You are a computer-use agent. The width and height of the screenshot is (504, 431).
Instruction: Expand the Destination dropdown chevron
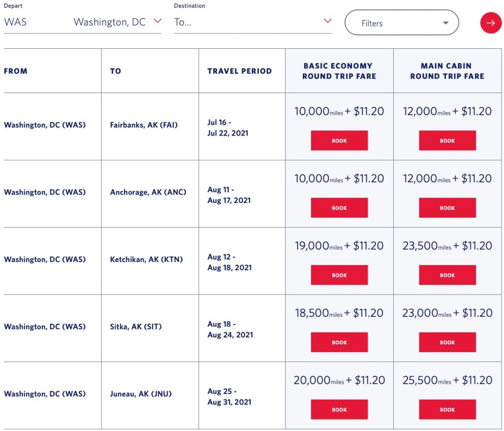coord(328,21)
